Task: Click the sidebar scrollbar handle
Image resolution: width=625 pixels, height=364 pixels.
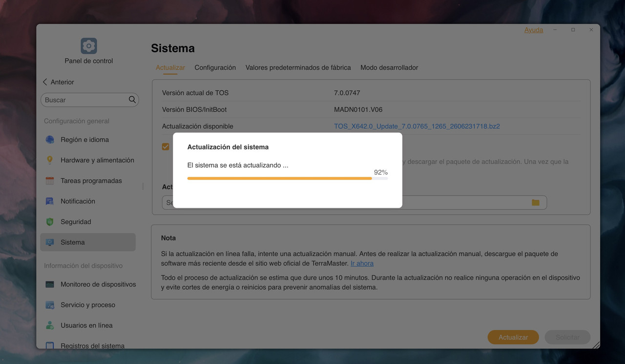Action: coord(143,186)
